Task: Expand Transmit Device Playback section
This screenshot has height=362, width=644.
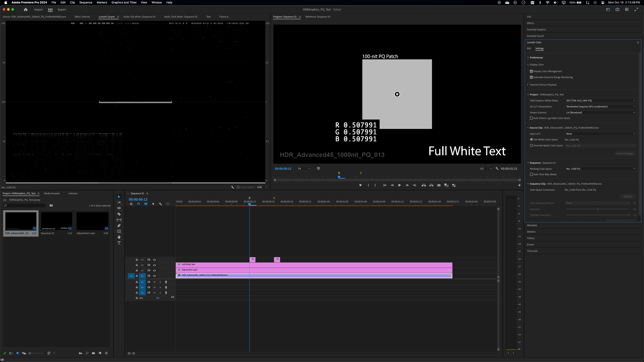Action: 528,85
